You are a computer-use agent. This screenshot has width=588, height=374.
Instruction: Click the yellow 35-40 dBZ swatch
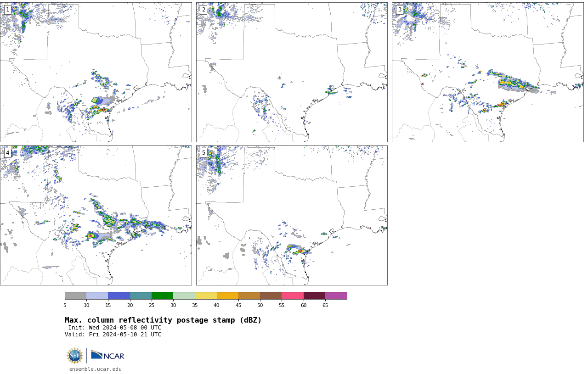206,296
